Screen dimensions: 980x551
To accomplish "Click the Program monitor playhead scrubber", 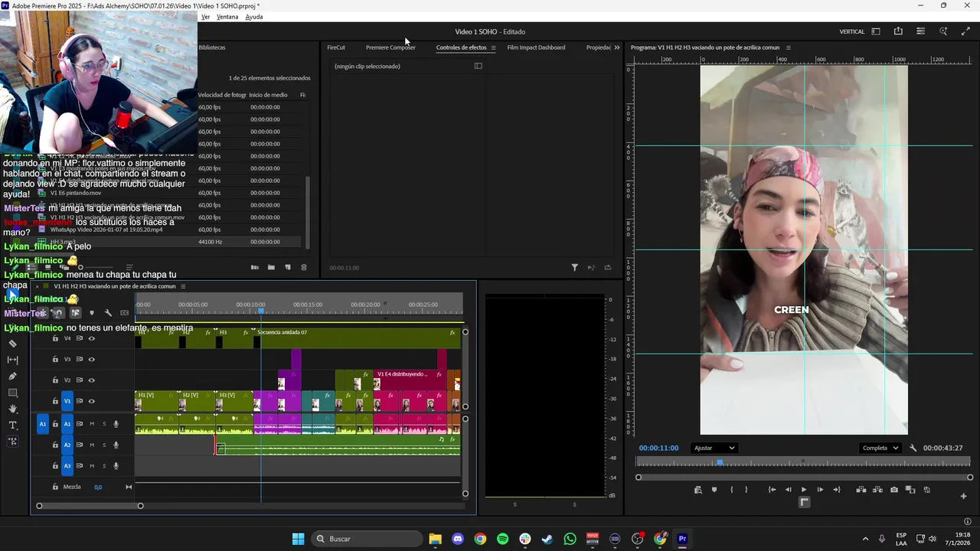I will click(x=720, y=462).
